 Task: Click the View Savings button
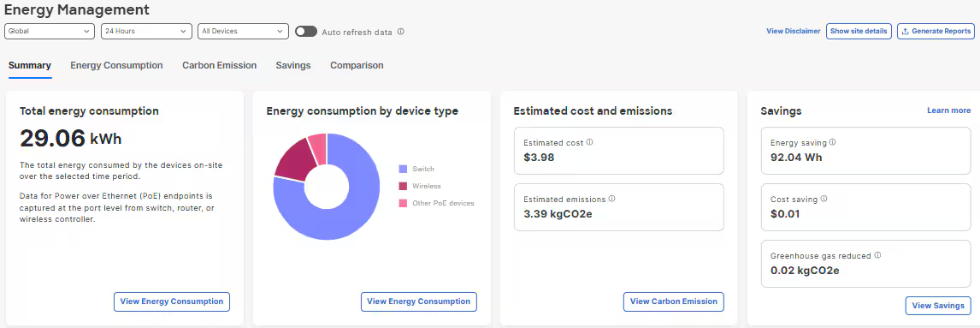click(x=938, y=306)
